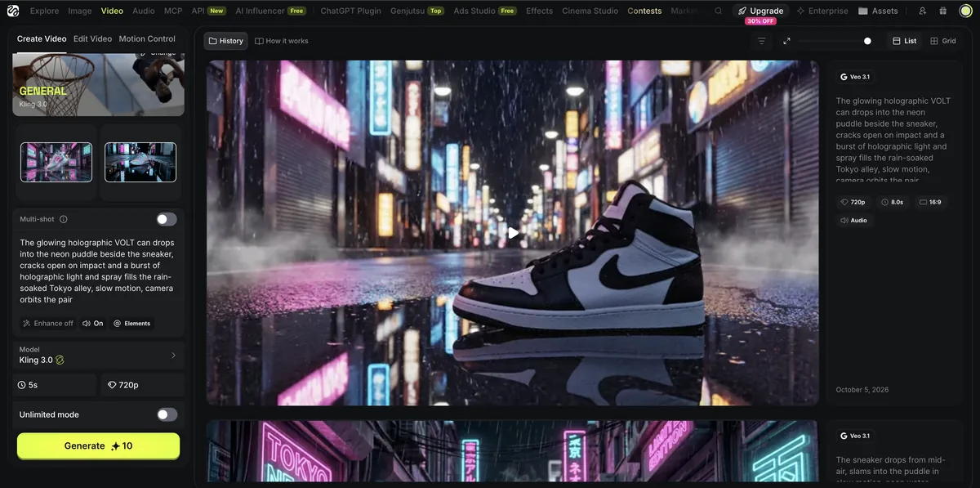This screenshot has width=980, height=488.
Task: Enable Unlimited mode switch
Action: coord(167,414)
